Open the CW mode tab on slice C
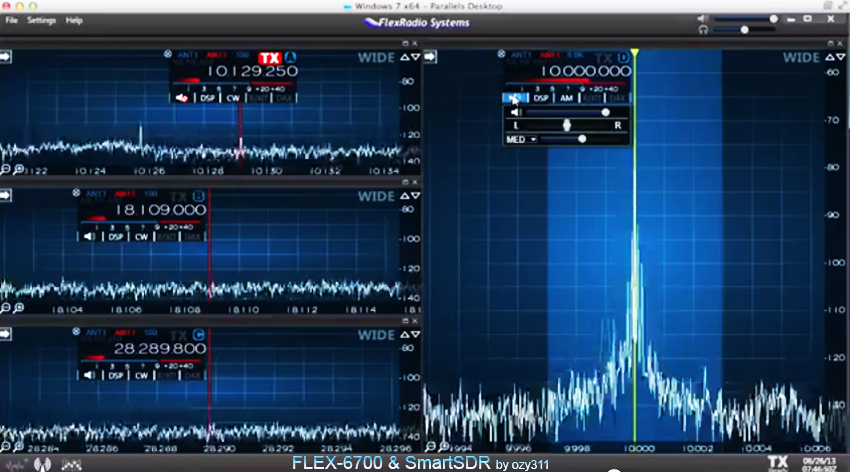The height and width of the screenshot is (472, 850). [141, 375]
